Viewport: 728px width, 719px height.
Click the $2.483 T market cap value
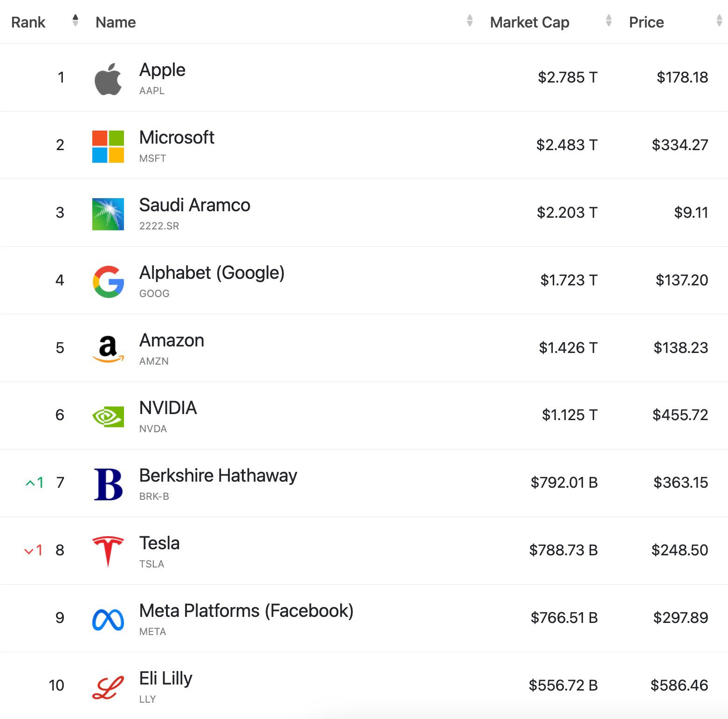(567, 145)
